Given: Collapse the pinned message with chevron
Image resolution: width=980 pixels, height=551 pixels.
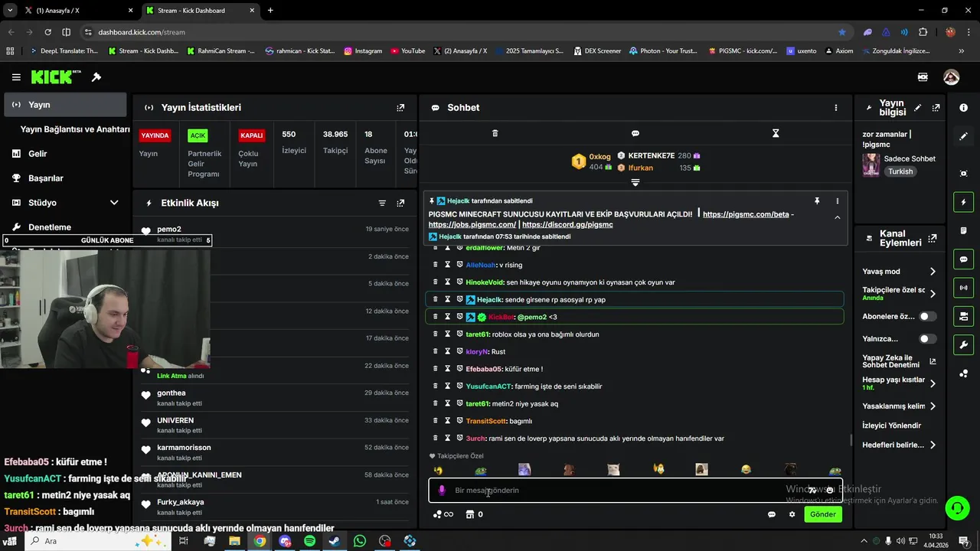Looking at the screenshot, I should coord(837,217).
